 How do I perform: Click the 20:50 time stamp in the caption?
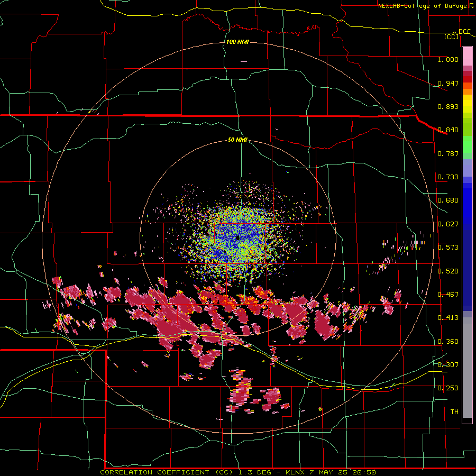click(x=364, y=472)
